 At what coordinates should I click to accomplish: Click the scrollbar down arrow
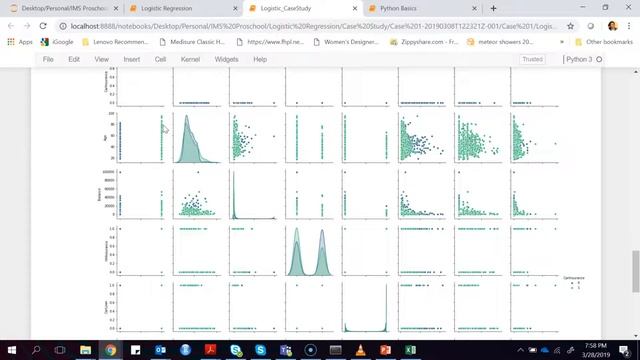tap(636, 336)
